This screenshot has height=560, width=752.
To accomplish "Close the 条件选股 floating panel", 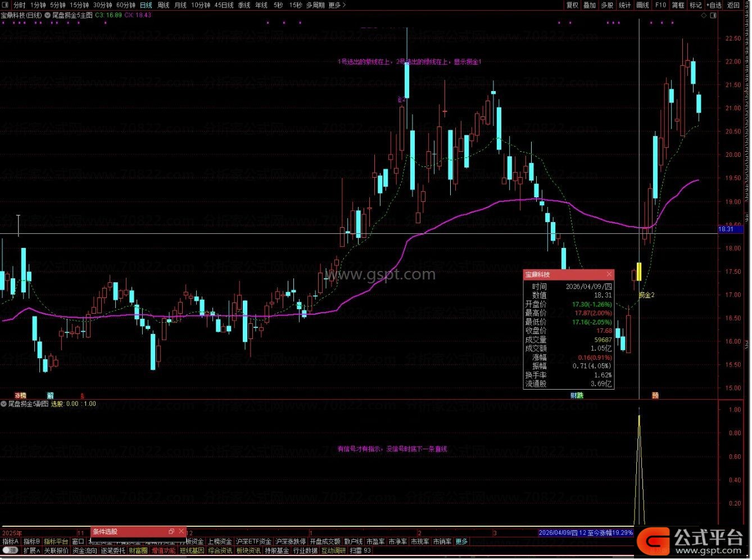I will click(181, 531).
